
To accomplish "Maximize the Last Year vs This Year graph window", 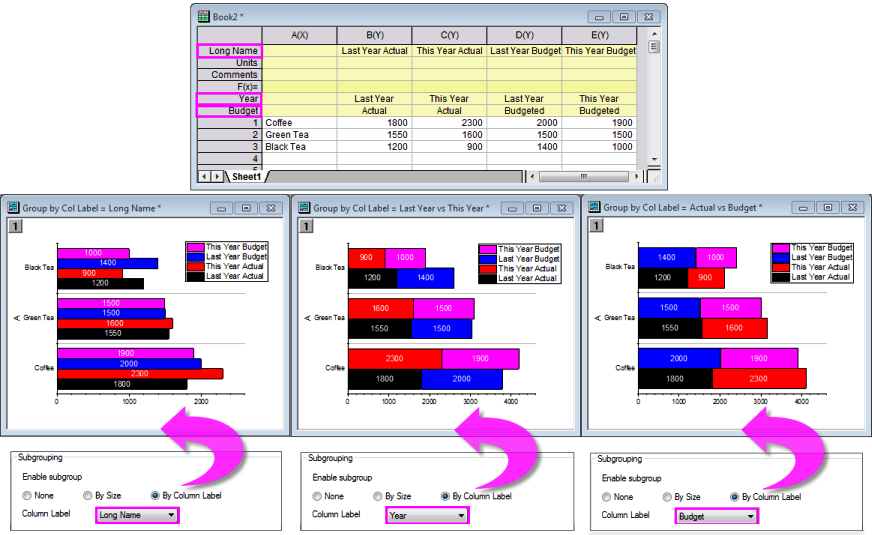I will pyautogui.click(x=537, y=208).
